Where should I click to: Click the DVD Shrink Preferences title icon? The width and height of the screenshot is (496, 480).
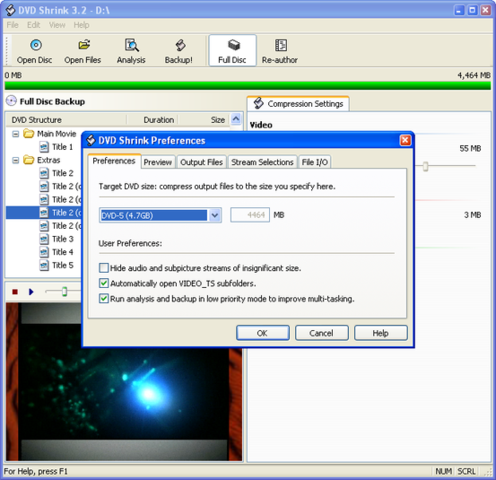click(91, 140)
